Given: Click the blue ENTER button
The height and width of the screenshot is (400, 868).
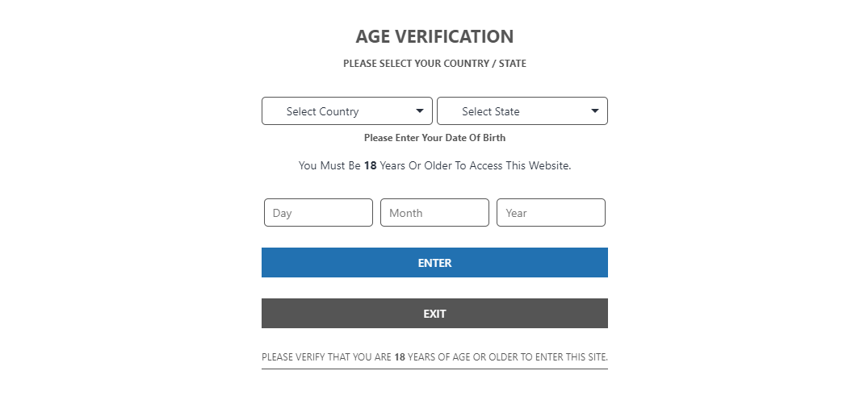Looking at the screenshot, I should (434, 262).
